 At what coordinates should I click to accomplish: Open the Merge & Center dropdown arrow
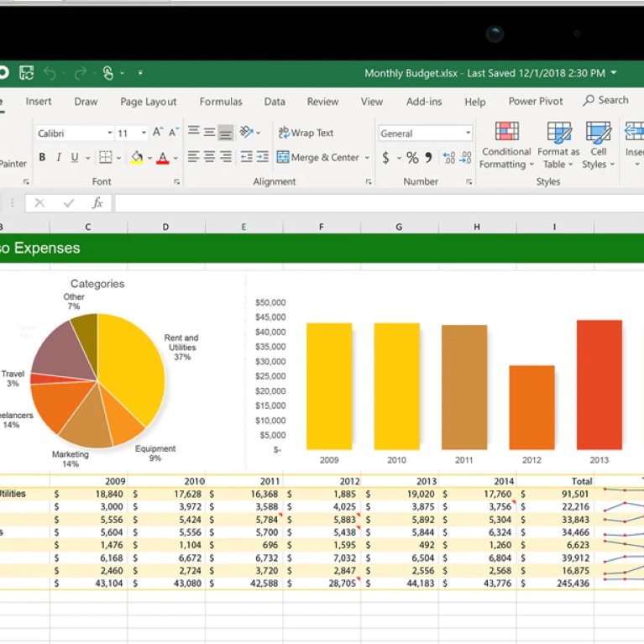tap(366, 158)
